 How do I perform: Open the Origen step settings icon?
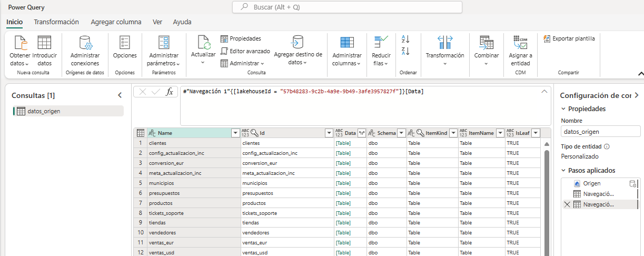pos(633,184)
